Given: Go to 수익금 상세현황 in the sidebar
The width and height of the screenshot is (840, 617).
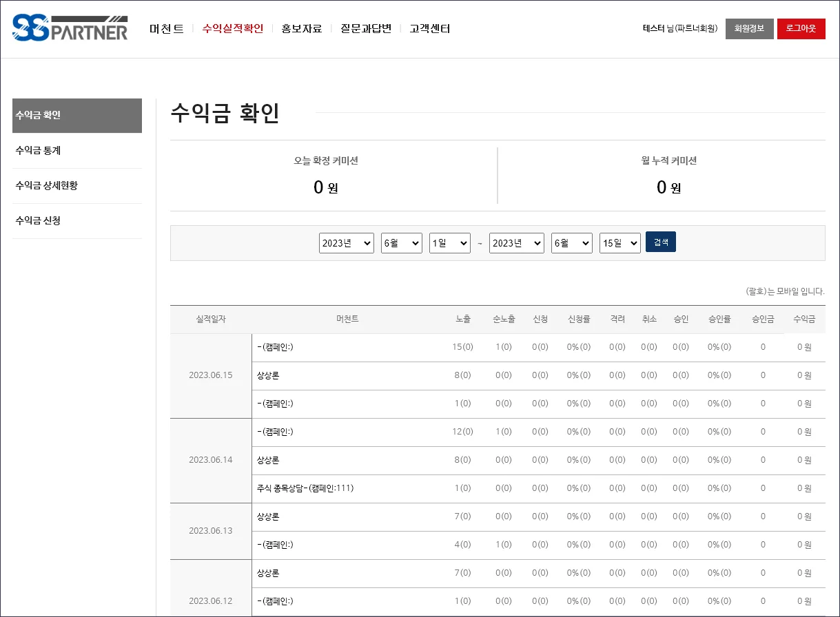Looking at the screenshot, I should 77,186.
